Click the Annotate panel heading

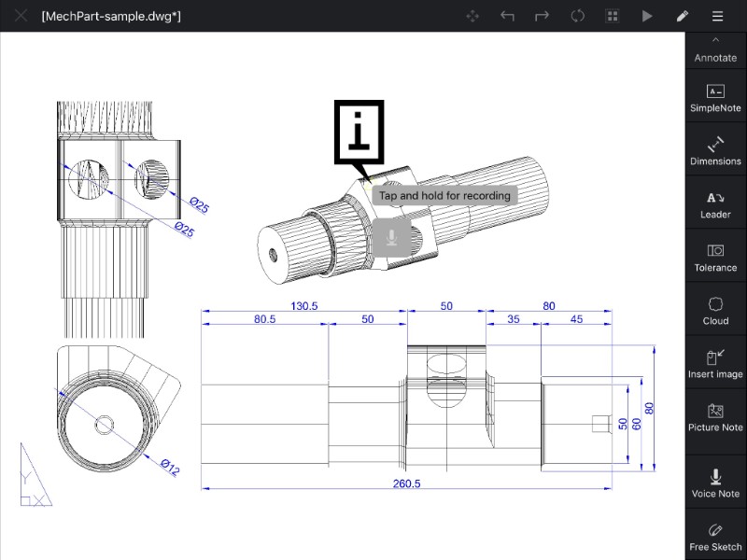pos(715,58)
